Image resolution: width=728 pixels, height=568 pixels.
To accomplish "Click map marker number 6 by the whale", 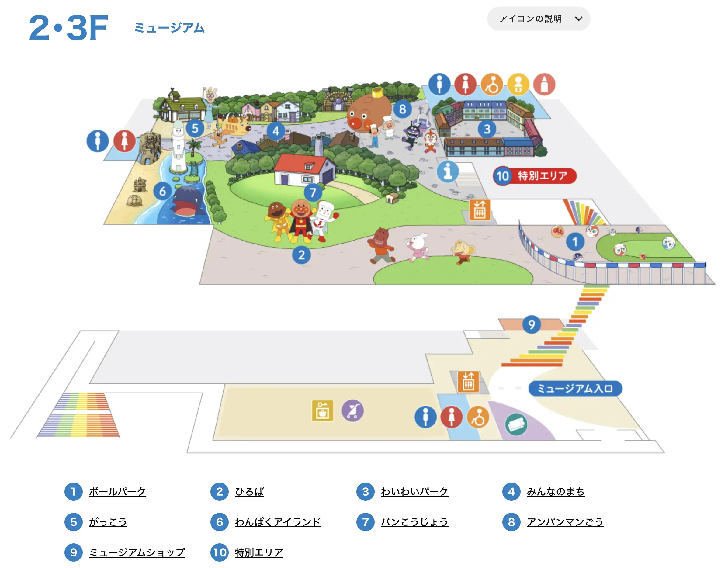I will coord(162,191).
